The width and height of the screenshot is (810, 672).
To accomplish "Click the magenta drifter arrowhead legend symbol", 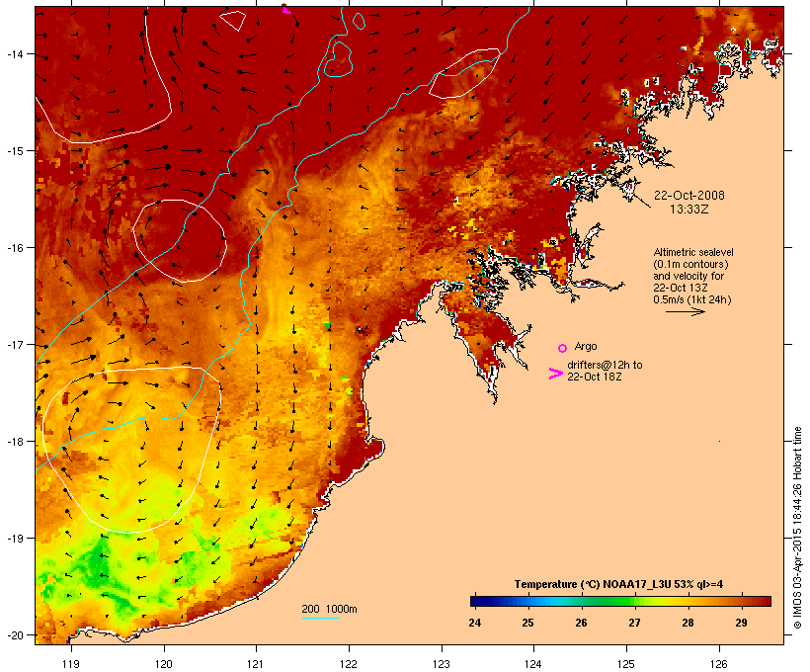I will click(555, 374).
